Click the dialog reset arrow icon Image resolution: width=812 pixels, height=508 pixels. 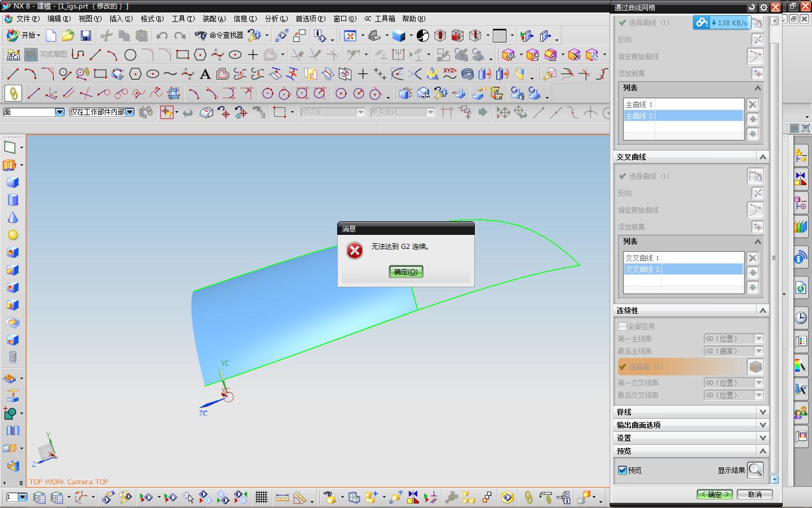click(x=752, y=7)
